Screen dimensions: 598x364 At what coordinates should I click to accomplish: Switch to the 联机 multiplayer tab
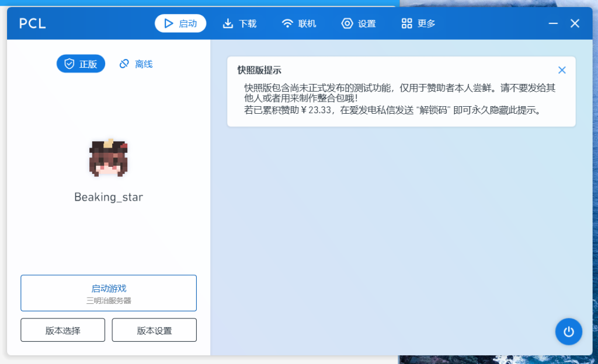299,23
